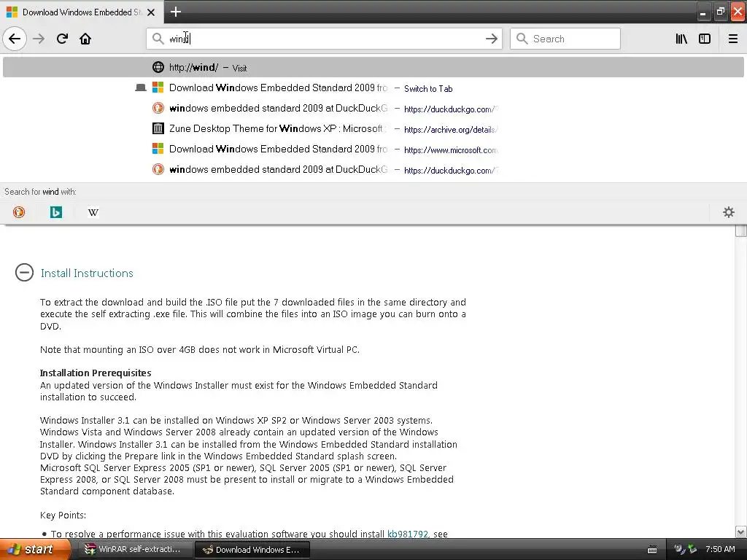Open the Library bookmarks icon
Screen dimensions: 747x560
coord(681,39)
